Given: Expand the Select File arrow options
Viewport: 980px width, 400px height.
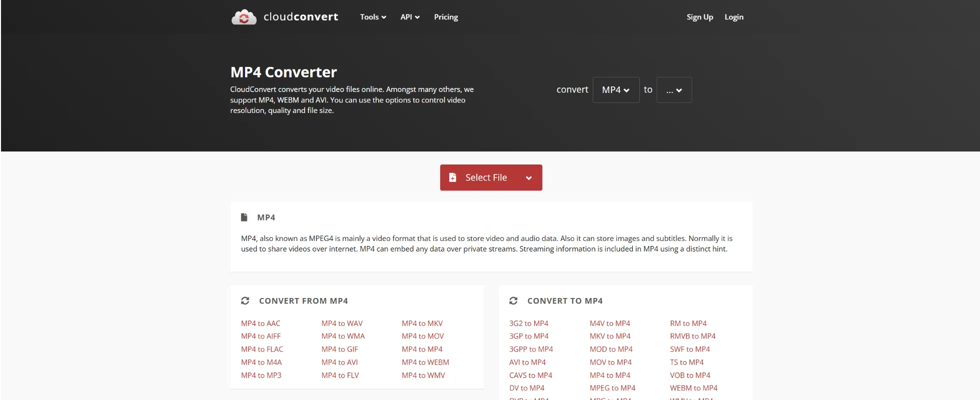Looking at the screenshot, I should (x=529, y=178).
